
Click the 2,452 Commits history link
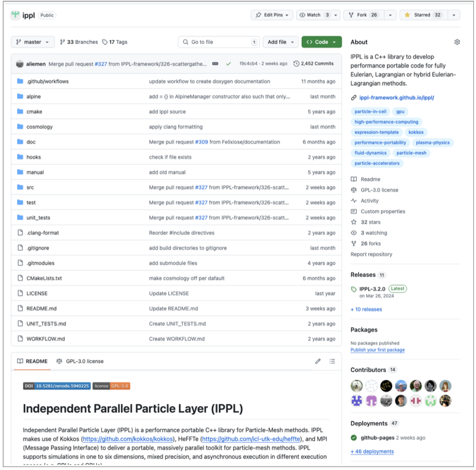[314, 63]
